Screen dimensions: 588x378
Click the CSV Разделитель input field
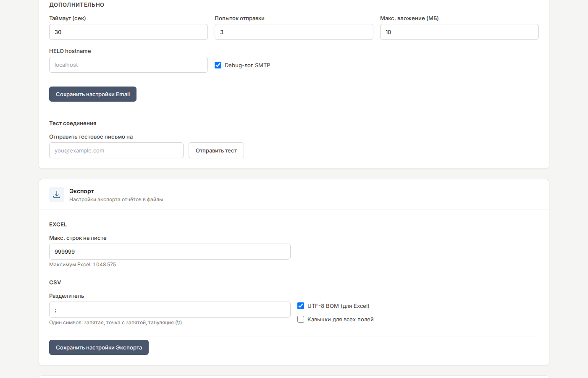[x=170, y=310]
